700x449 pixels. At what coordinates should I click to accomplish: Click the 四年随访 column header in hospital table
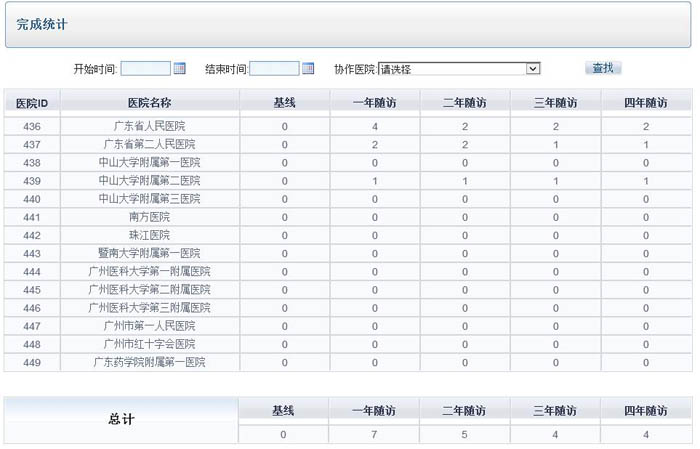[646, 103]
